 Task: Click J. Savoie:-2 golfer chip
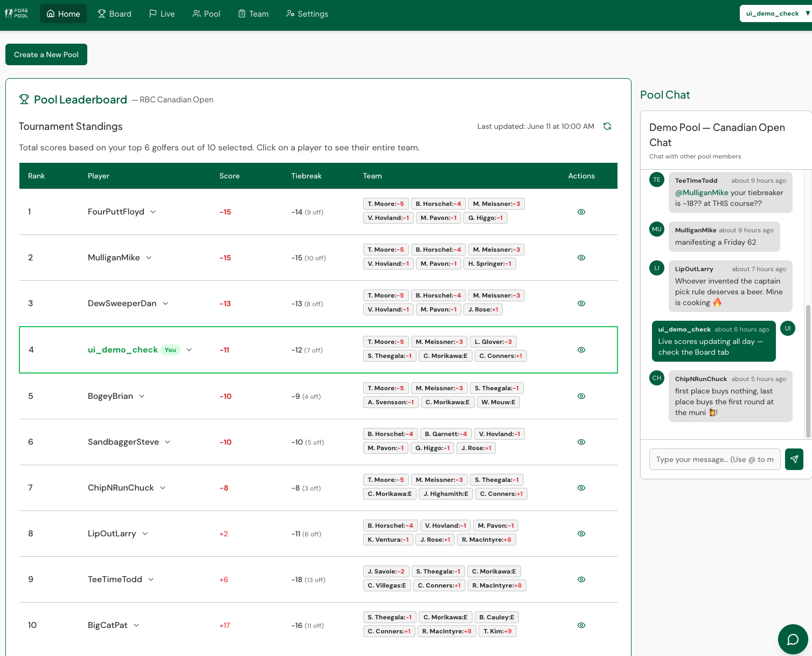(386, 571)
